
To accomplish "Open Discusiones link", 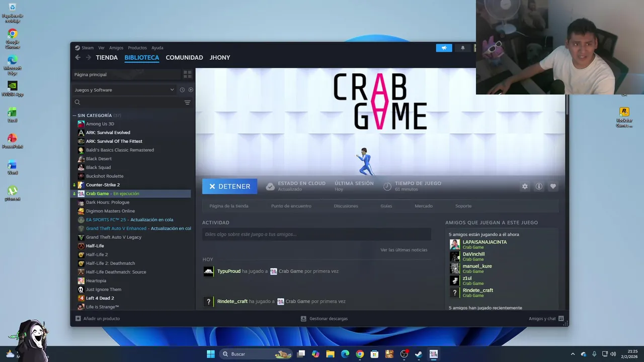I will point(346,206).
